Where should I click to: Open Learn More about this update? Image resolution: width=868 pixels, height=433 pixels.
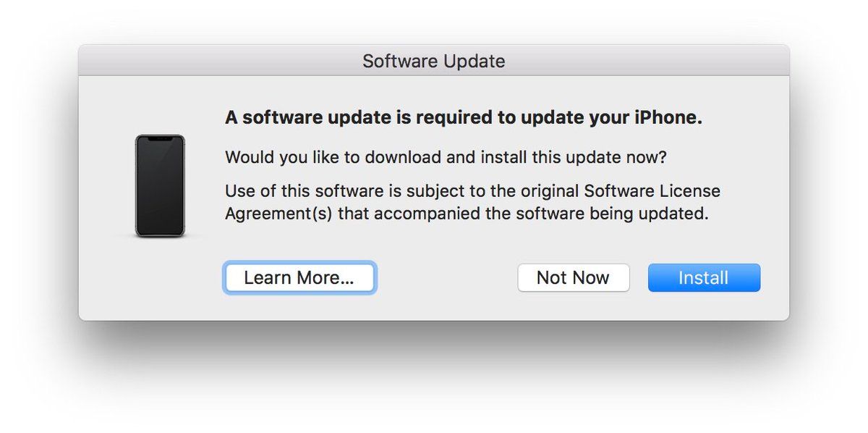pyautogui.click(x=299, y=278)
